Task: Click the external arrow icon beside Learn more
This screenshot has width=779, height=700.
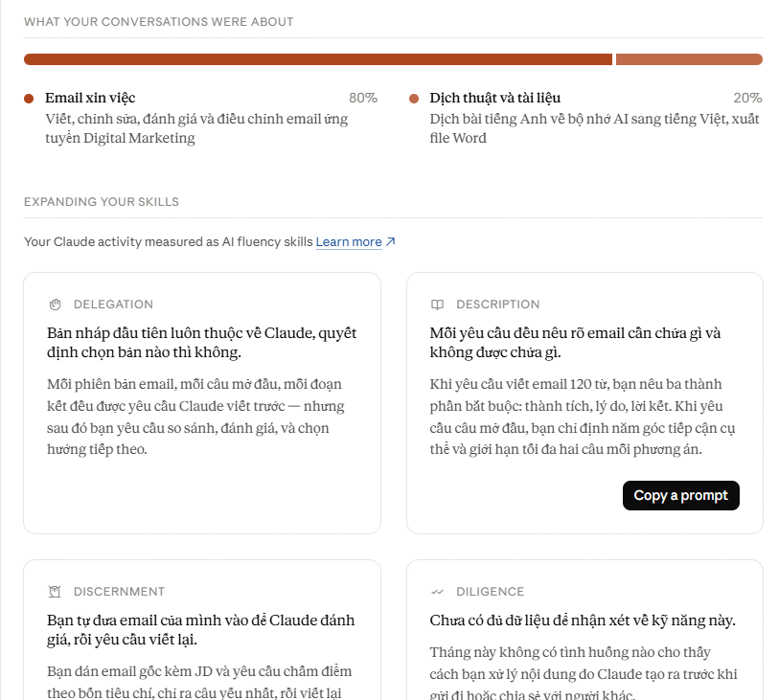Action: tap(391, 241)
